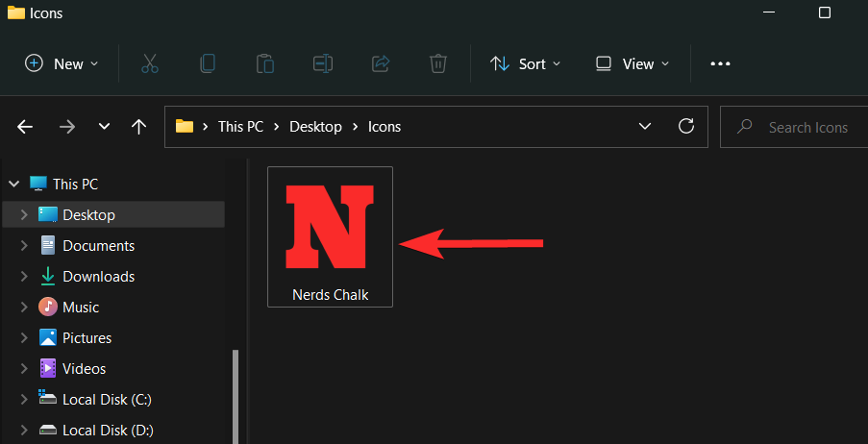The image size is (868, 444).
Task: Open the Sort options menu
Action: coord(524,64)
